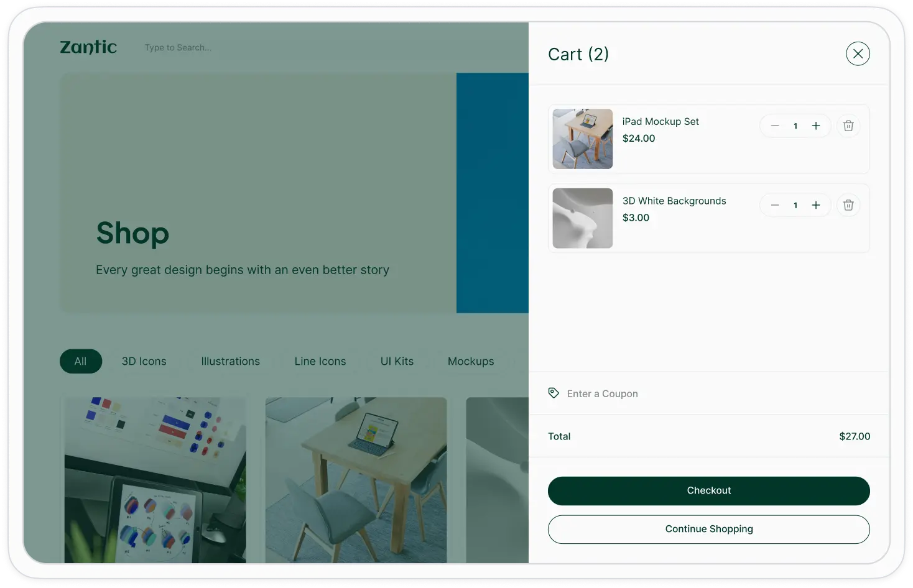
Task: Decrease 3D White Backgrounds quantity
Action: (775, 206)
